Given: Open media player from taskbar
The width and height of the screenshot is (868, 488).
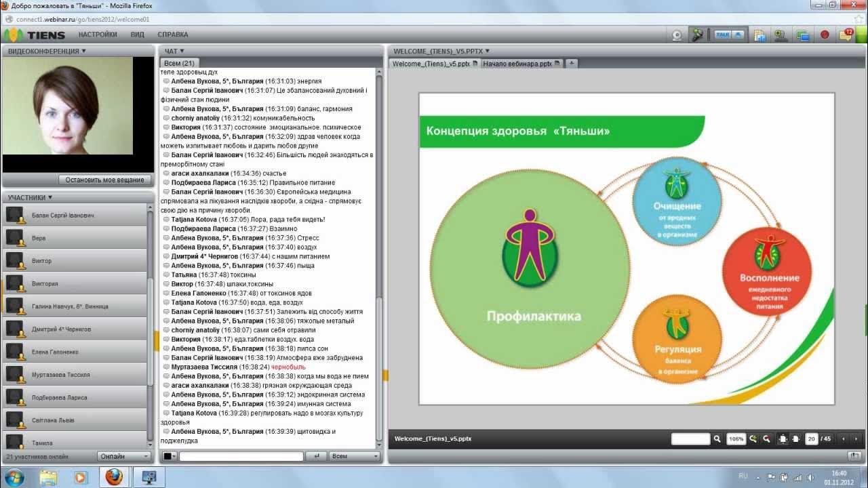Looking at the screenshot, I should coord(81,477).
